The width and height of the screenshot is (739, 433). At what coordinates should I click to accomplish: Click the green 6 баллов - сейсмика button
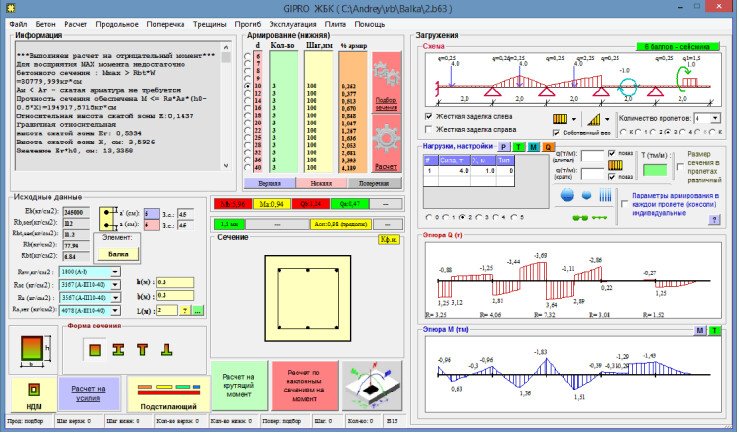(677, 47)
